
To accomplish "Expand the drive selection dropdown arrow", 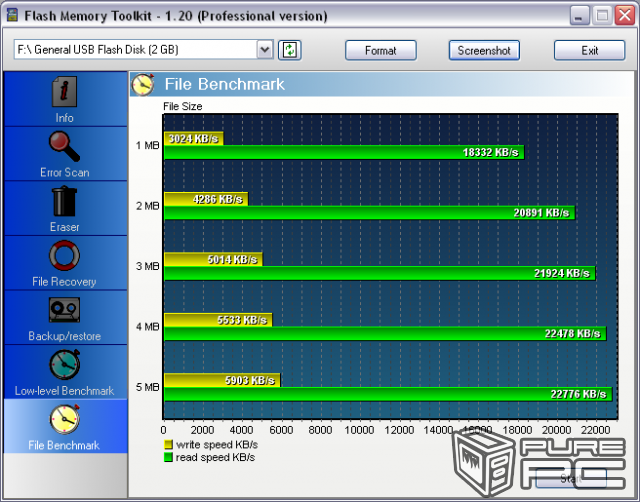I will point(265,50).
